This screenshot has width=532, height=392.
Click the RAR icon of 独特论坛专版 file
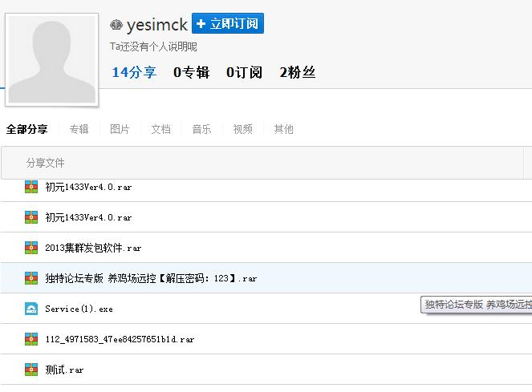31,278
